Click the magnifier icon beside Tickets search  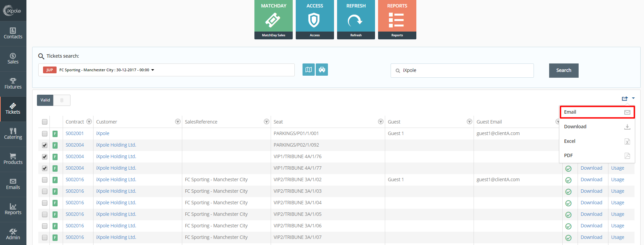[41, 56]
